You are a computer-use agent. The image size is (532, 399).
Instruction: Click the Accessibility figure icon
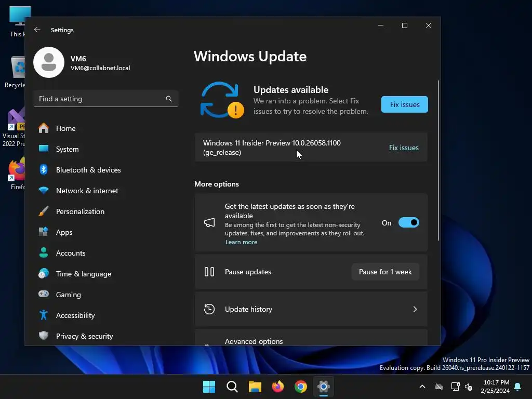coord(44,315)
